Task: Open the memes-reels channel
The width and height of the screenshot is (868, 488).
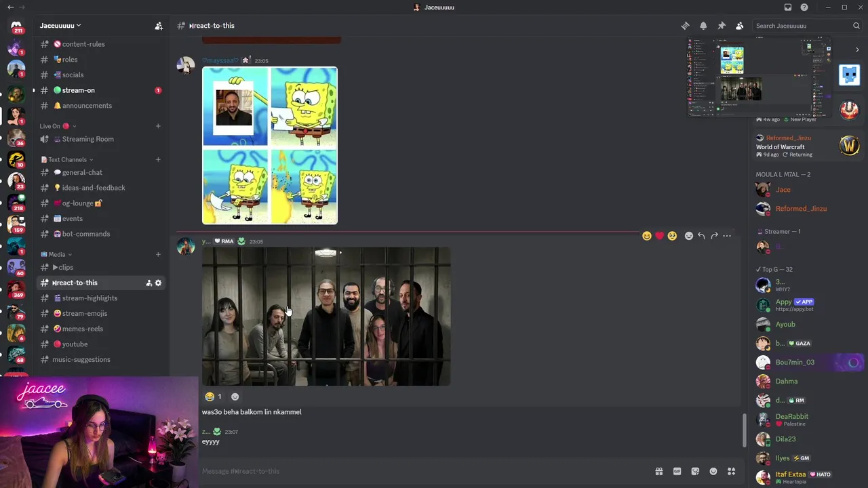Action: click(100, 329)
